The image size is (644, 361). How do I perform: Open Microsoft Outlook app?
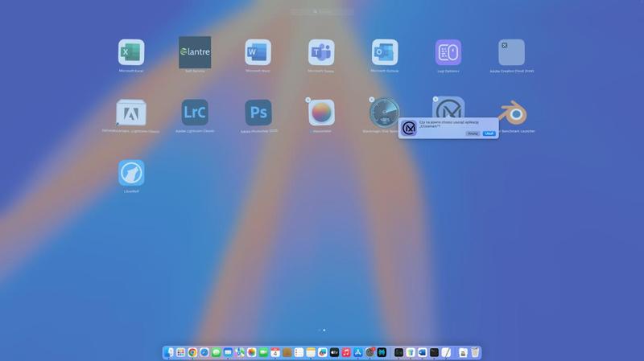point(385,52)
